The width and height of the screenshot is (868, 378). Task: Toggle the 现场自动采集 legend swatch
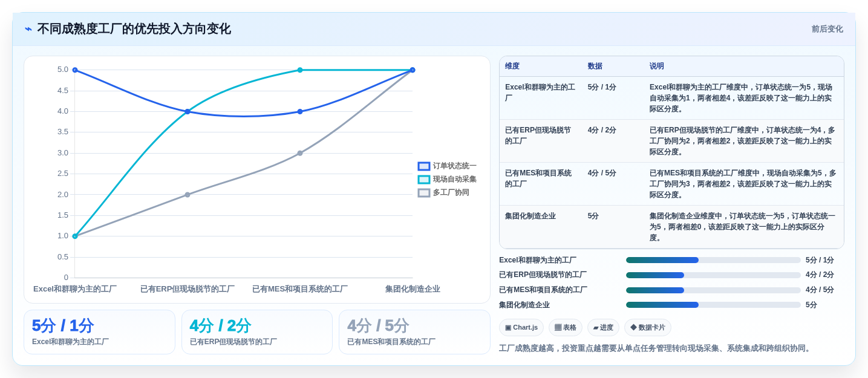(x=423, y=180)
